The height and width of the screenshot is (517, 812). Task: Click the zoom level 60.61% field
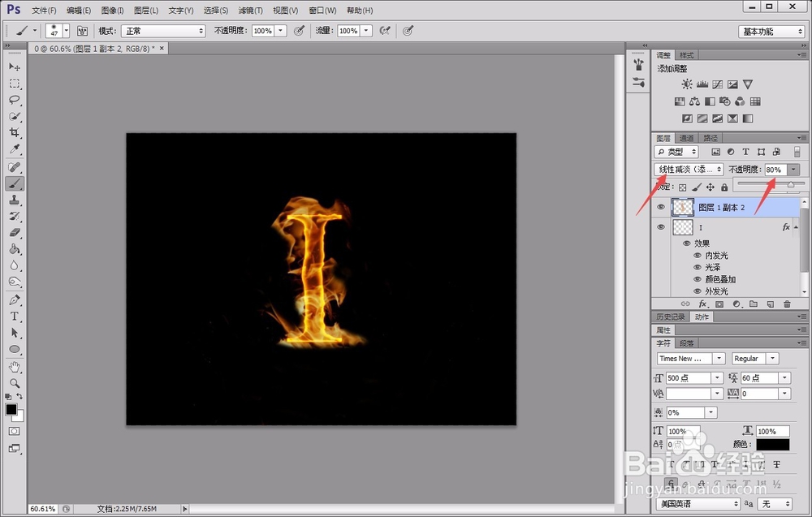pos(42,509)
